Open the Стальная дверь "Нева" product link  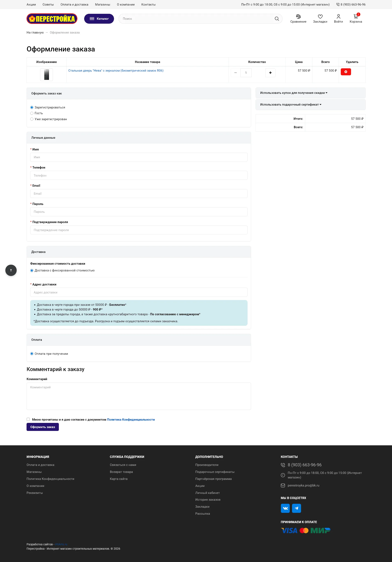point(116,71)
